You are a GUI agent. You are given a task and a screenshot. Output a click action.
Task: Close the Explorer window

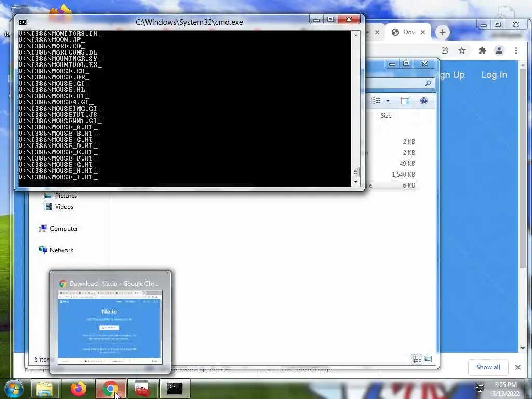pyautogui.click(x=424, y=64)
